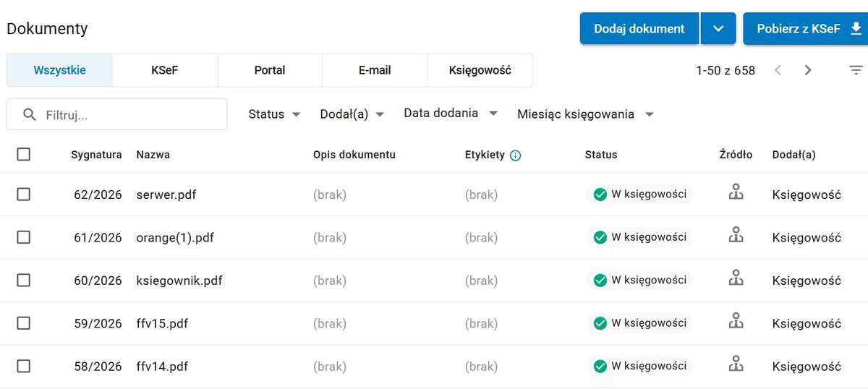Viewport: 868px width, 389px height.
Task: Click the 1-50 z 658 pagination text
Action: (726, 70)
